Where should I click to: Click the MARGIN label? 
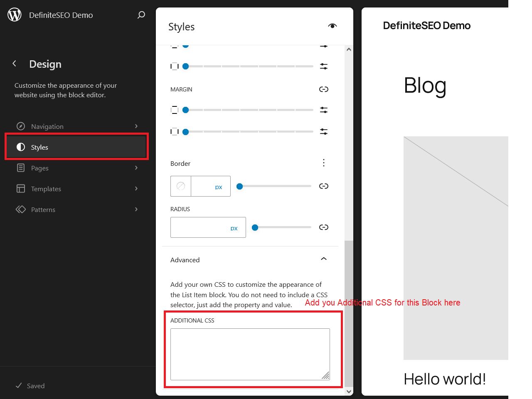tap(181, 89)
